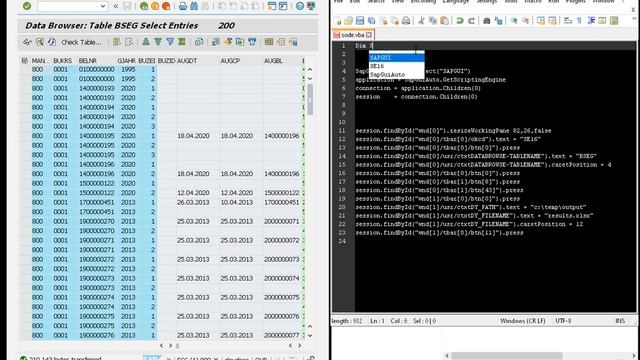Click the Notepad++ Zoom In icon
Image resolution: width=640 pixels, height=360 pixels.
(514, 20)
